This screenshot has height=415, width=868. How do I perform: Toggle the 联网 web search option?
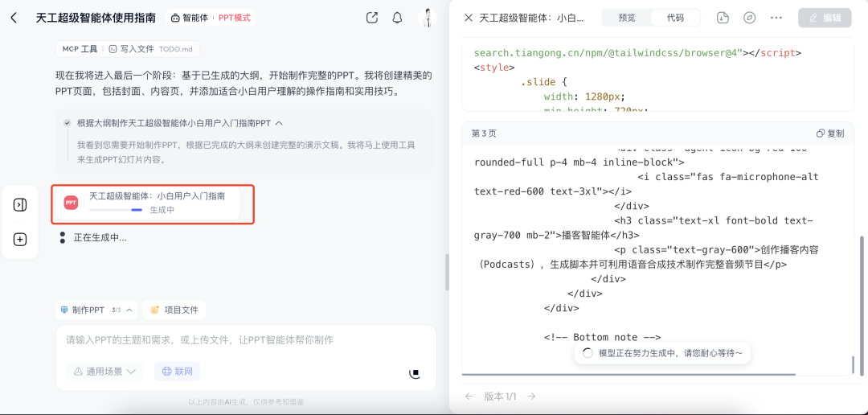coord(177,372)
